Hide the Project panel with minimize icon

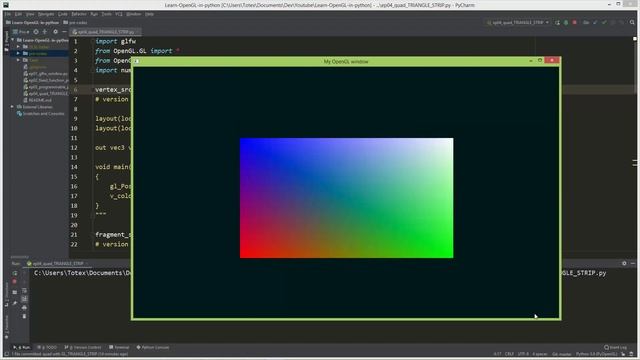[x=64, y=31]
